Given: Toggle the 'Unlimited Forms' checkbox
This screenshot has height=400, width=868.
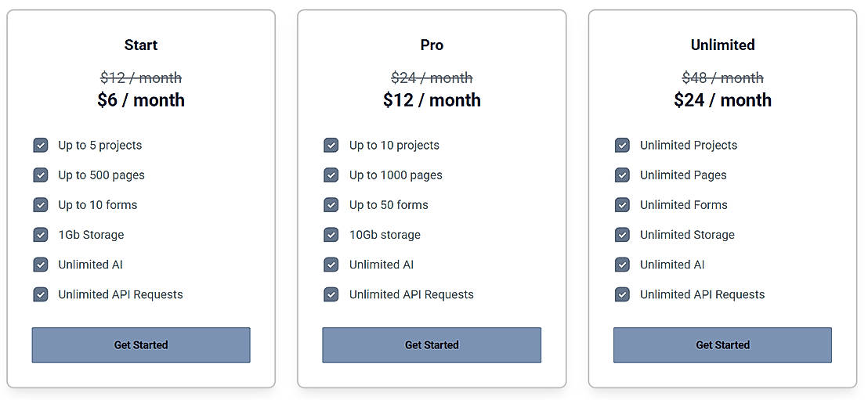Looking at the screenshot, I should [x=623, y=205].
